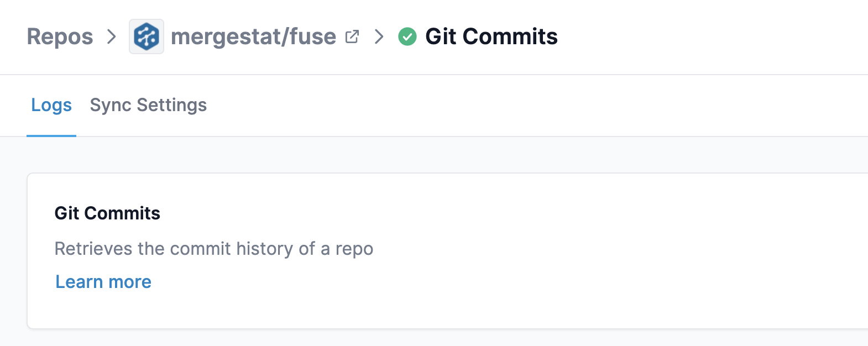Click the external link symbol after repo name
868x346 pixels.
(x=352, y=35)
